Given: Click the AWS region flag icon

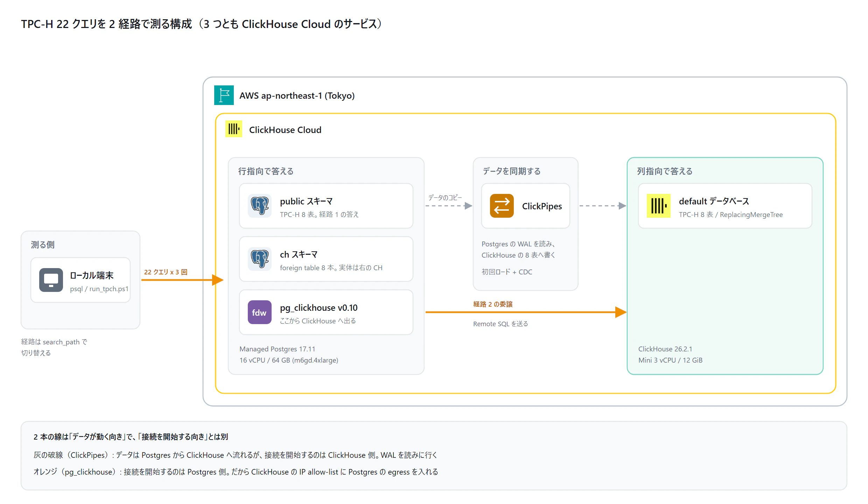Looking at the screenshot, I should [x=224, y=95].
